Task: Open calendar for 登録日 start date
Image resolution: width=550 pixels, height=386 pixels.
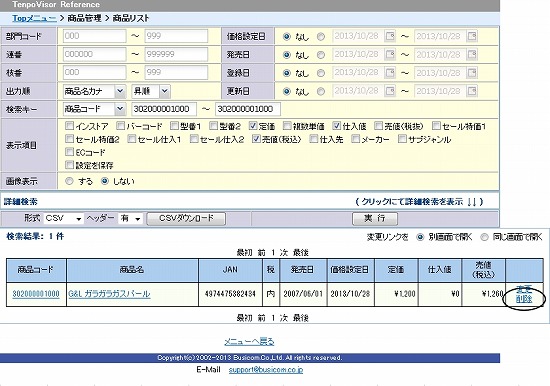Action: click(x=390, y=73)
